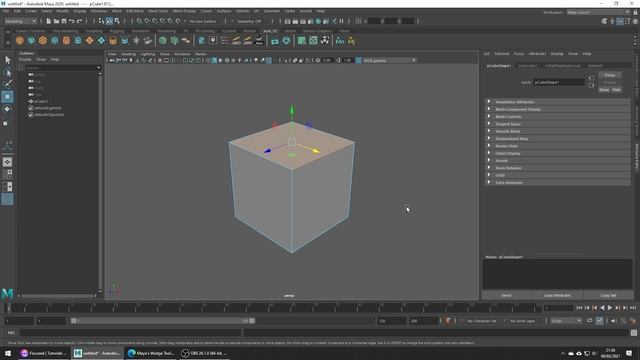This screenshot has height=360, width=640.
Task: Open the Modeling menu set dropdown
Action: click(x=20, y=21)
